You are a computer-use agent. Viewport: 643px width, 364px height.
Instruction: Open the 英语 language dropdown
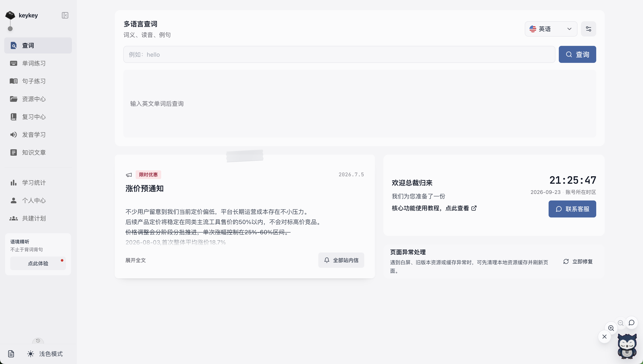pos(551,29)
